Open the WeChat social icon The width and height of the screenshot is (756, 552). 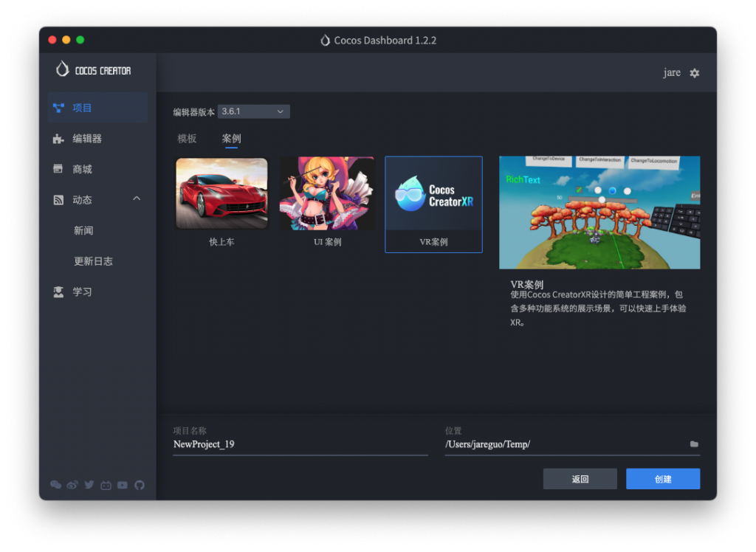[56, 485]
